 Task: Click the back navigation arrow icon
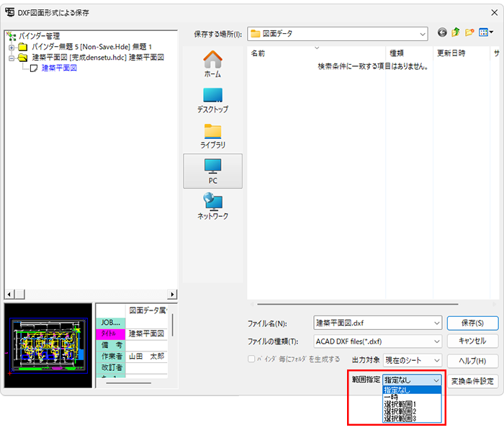tap(442, 32)
